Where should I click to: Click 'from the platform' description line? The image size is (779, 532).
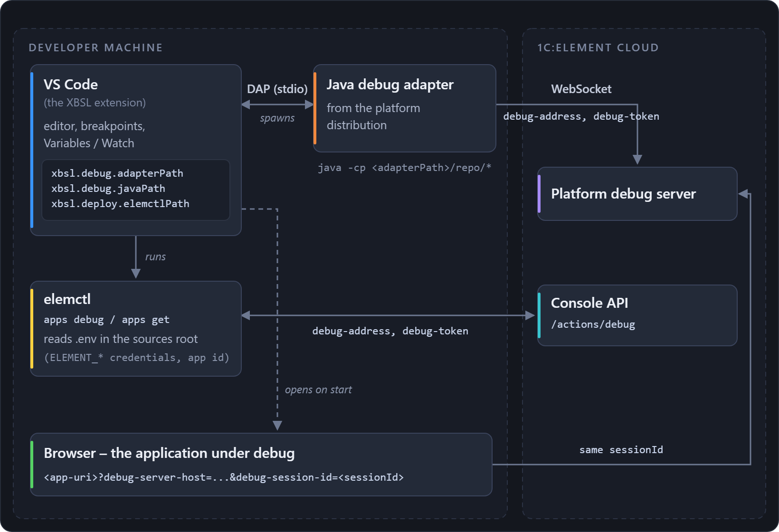click(x=373, y=108)
